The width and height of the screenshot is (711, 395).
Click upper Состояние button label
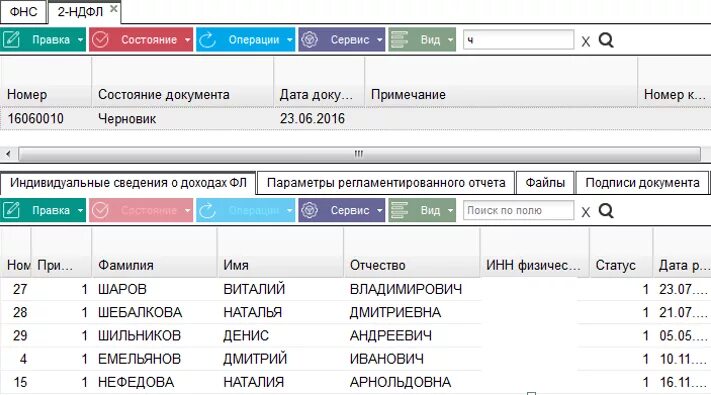149,40
